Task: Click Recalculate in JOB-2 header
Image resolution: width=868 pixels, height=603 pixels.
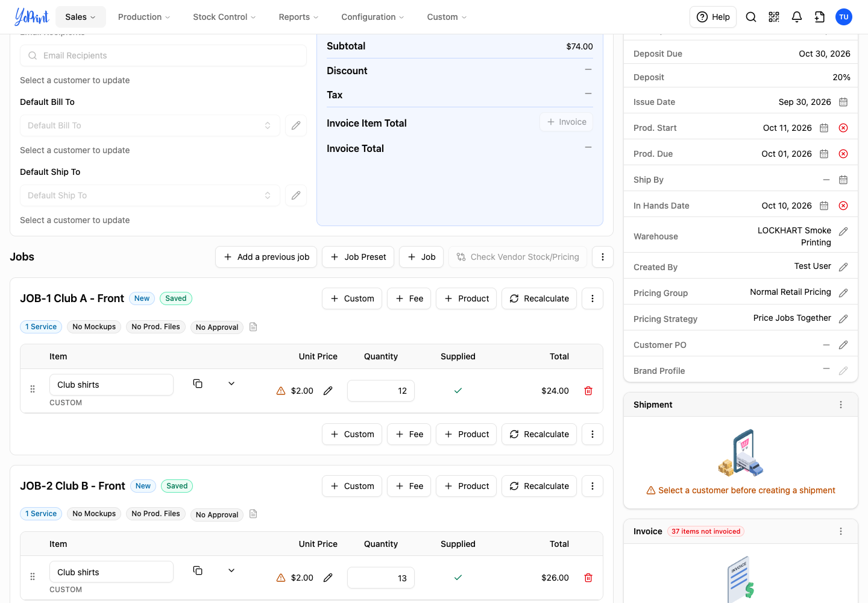Action: click(x=539, y=486)
